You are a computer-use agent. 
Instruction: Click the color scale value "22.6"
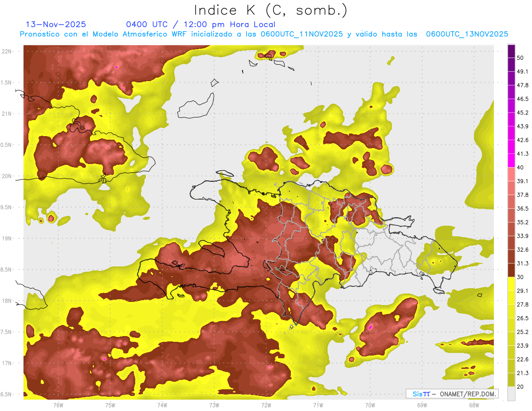(x=523, y=359)
